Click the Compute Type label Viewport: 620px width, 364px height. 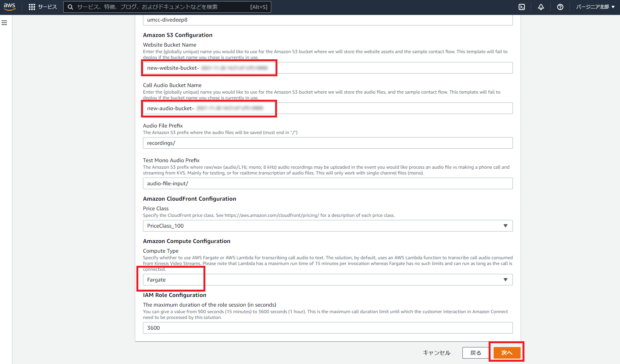coord(161,251)
